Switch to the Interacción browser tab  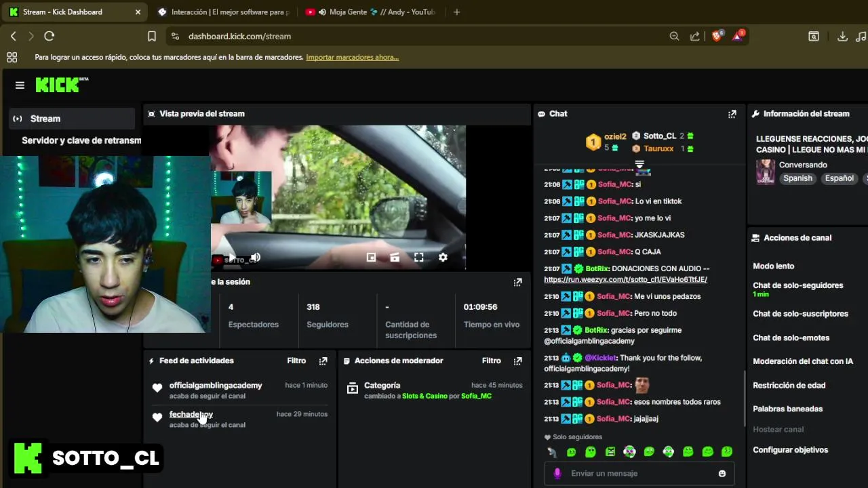[x=224, y=12]
